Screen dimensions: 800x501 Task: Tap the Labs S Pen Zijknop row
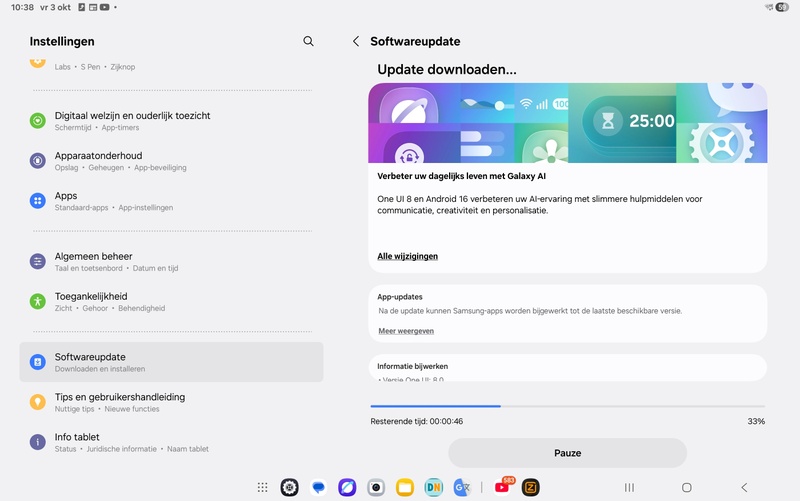pos(171,65)
